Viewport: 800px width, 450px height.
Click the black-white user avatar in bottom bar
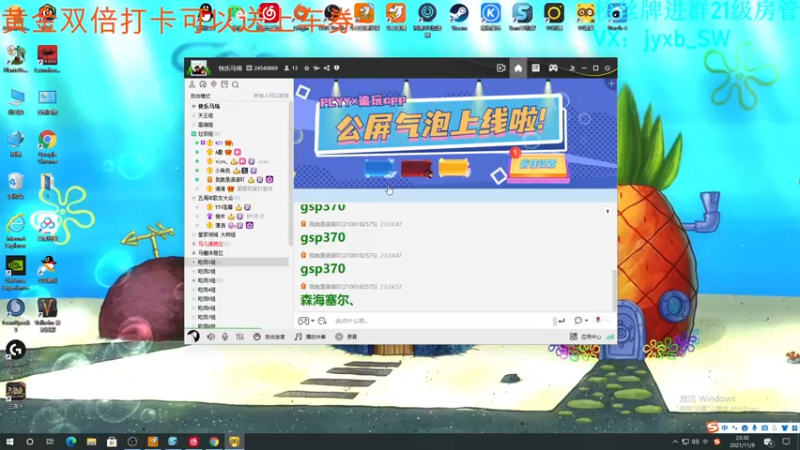click(x=193, y=336)
